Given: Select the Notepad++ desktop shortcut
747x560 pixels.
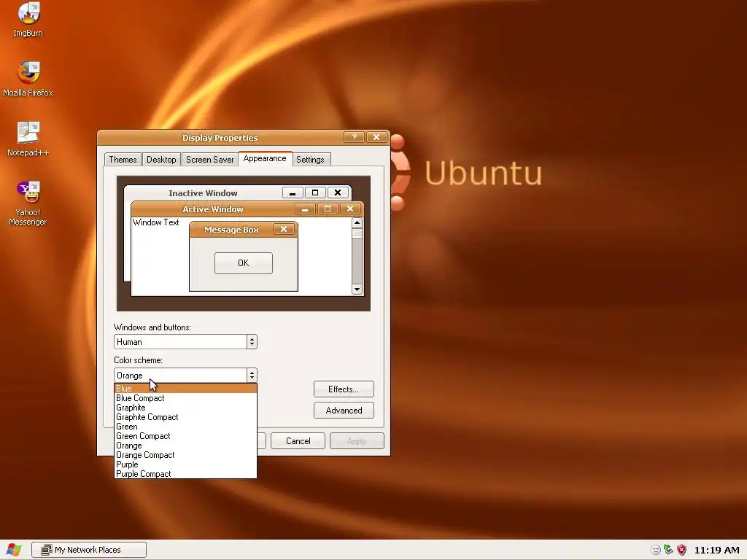Looking at the screenshot, I should (28, 139).
